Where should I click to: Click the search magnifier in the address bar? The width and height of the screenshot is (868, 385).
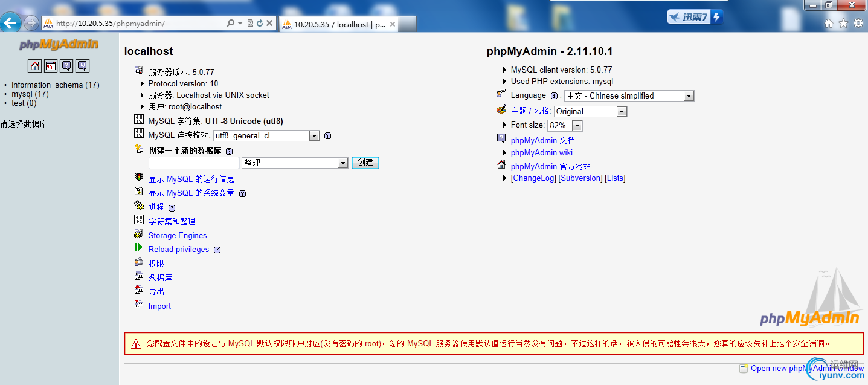[x=230, y=24]
